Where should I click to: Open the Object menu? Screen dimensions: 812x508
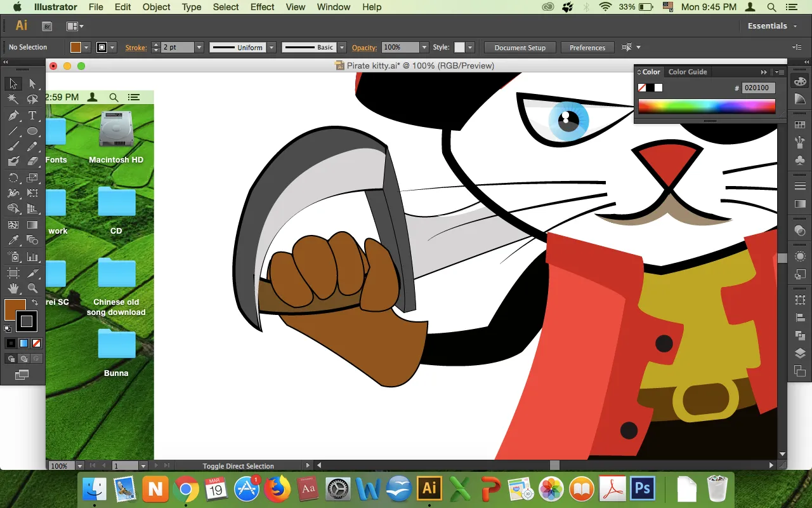(x=156, y=7)
